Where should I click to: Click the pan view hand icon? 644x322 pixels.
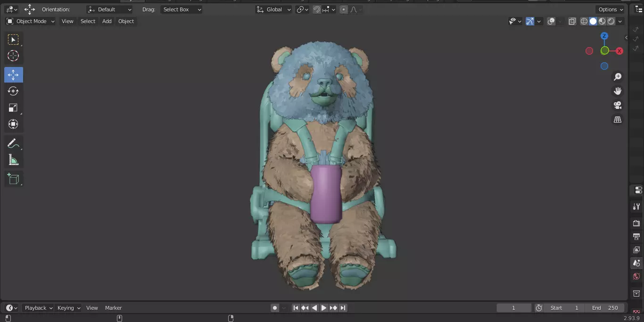[617, 91]
